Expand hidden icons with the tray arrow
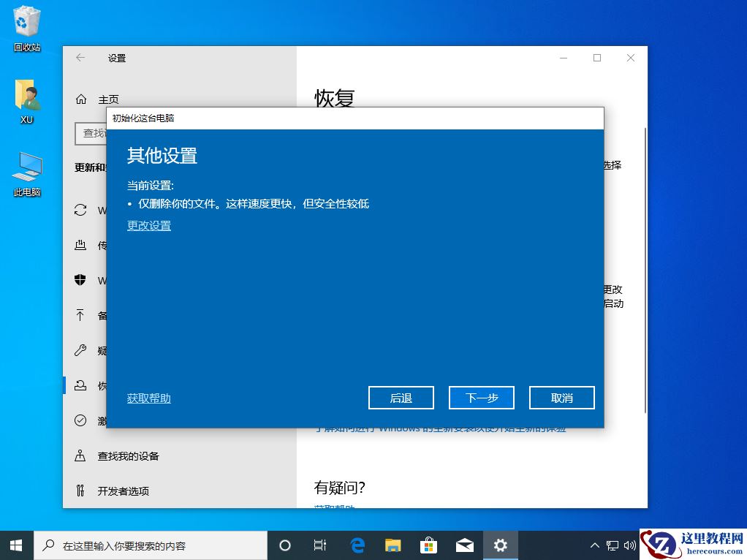Viewport: 747px width, 560px height. (x=595, y=545)
